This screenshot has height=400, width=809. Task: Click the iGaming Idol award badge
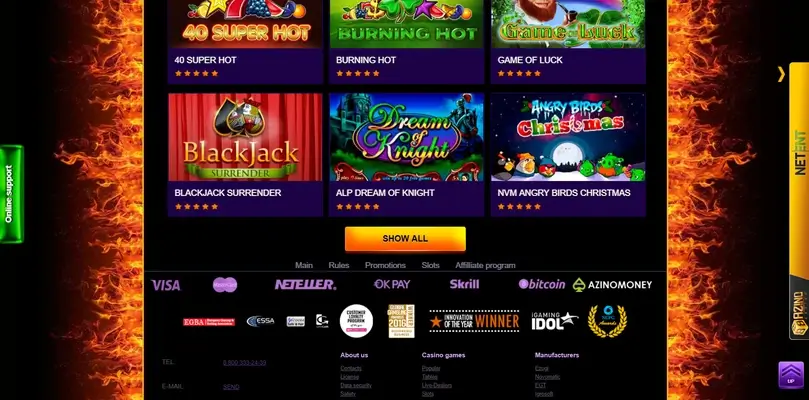pos(555,321)
